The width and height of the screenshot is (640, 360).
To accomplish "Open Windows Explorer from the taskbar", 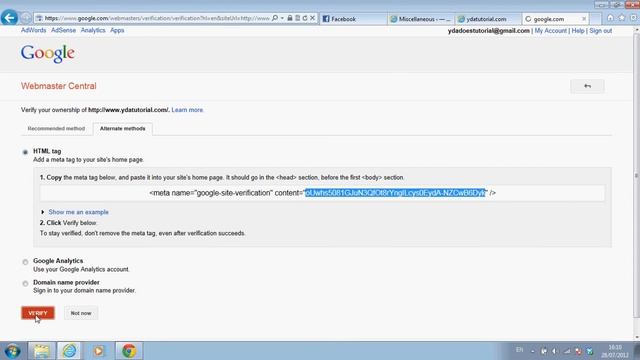I will pos(41,351).
